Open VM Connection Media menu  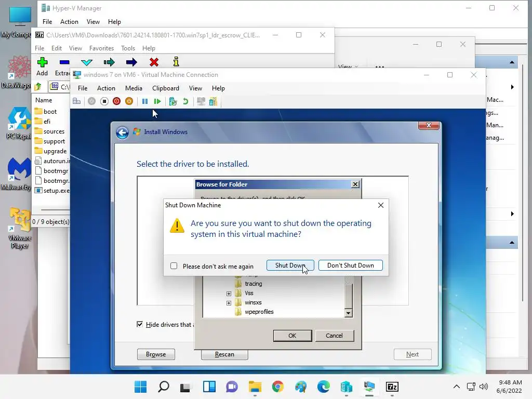134,88
